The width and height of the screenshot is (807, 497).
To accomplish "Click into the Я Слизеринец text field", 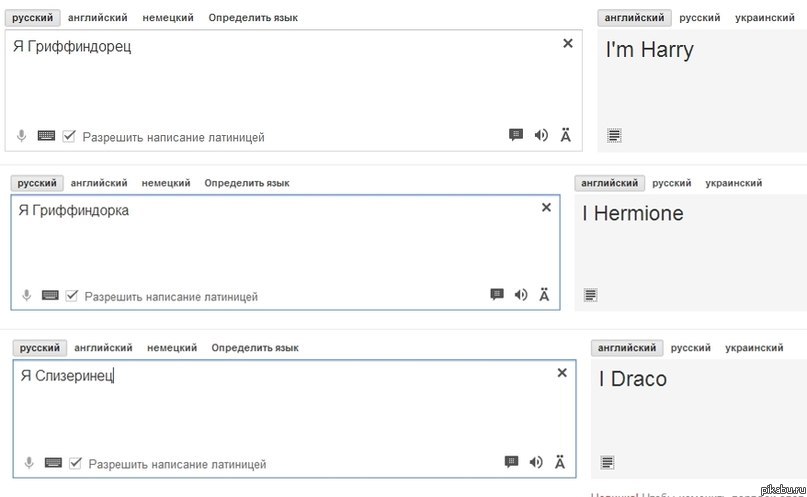I will 294,419.
